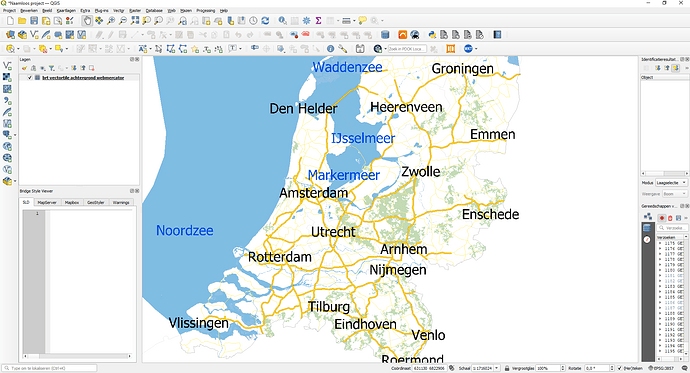Toggle the (Her)teken render checkbox

[620, 368]
